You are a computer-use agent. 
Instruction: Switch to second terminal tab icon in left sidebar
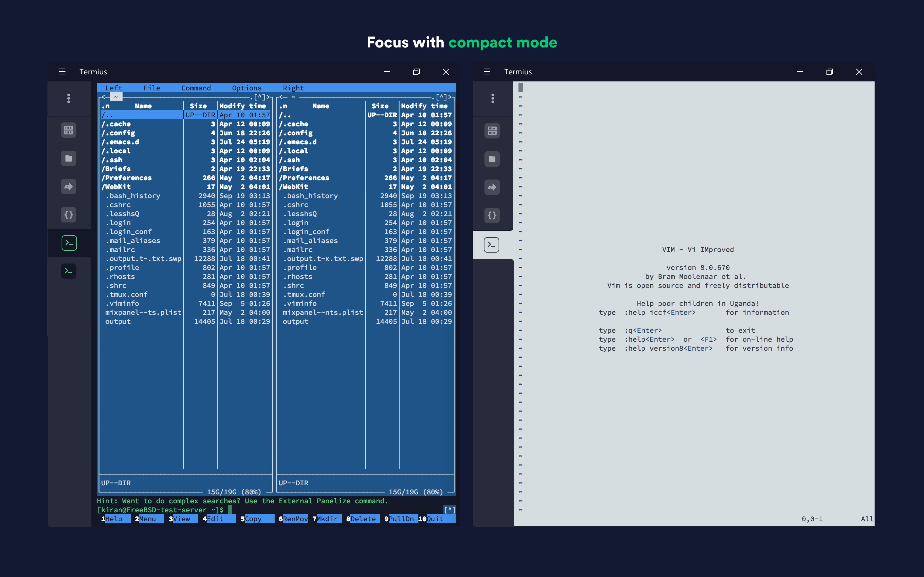[69, 271]
